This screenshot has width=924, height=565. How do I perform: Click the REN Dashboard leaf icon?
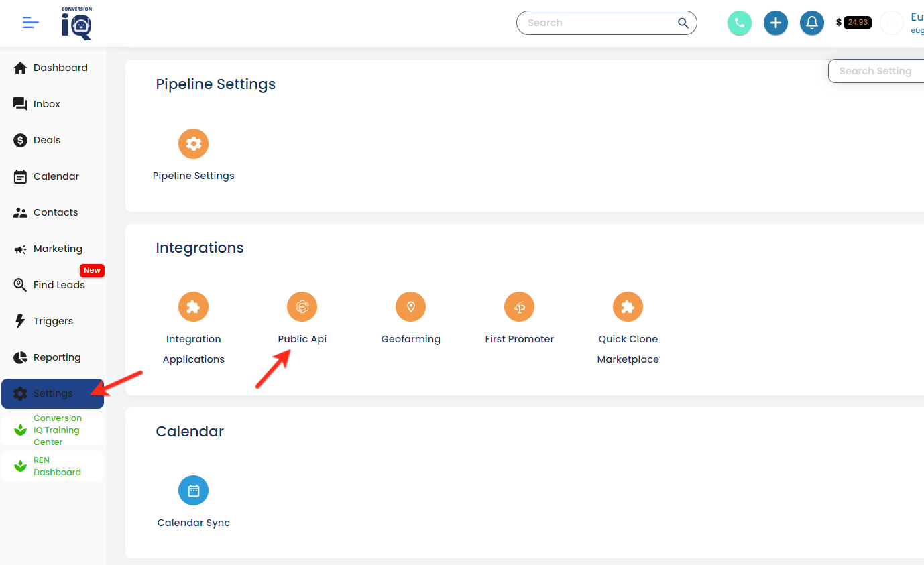tap(21, 466)
